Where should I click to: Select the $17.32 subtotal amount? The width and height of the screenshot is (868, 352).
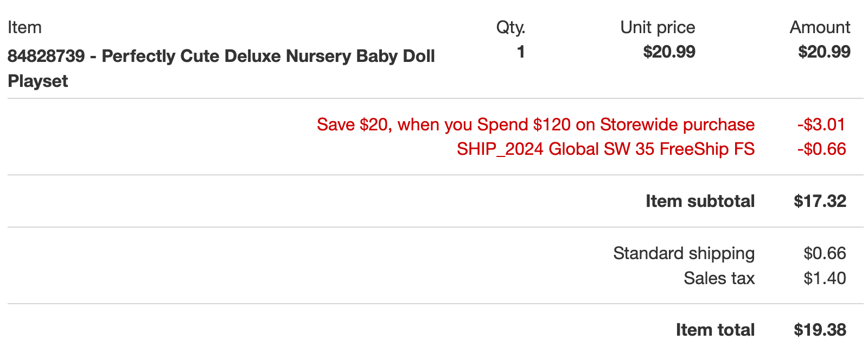click(820, 202)
